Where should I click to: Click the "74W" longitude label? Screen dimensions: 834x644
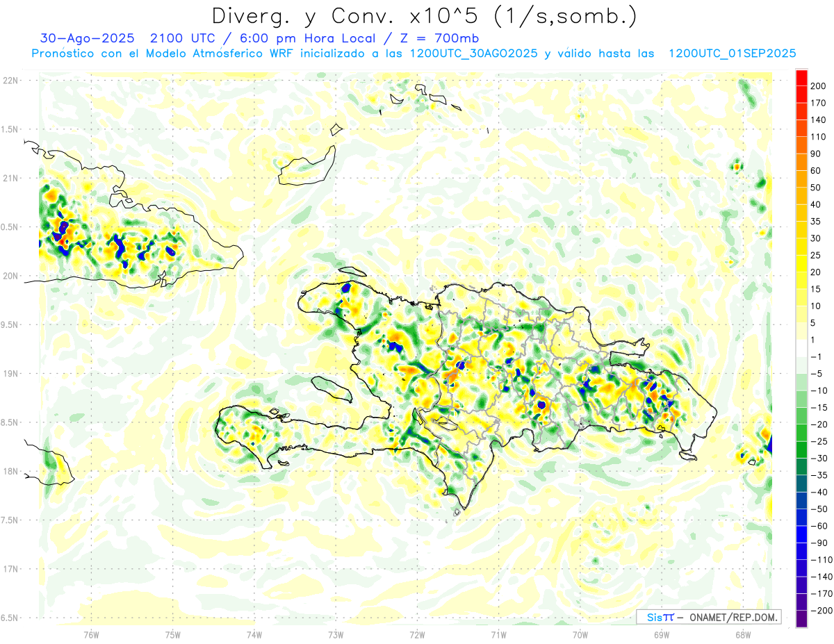pyautogui.click(x=254, y=634)
